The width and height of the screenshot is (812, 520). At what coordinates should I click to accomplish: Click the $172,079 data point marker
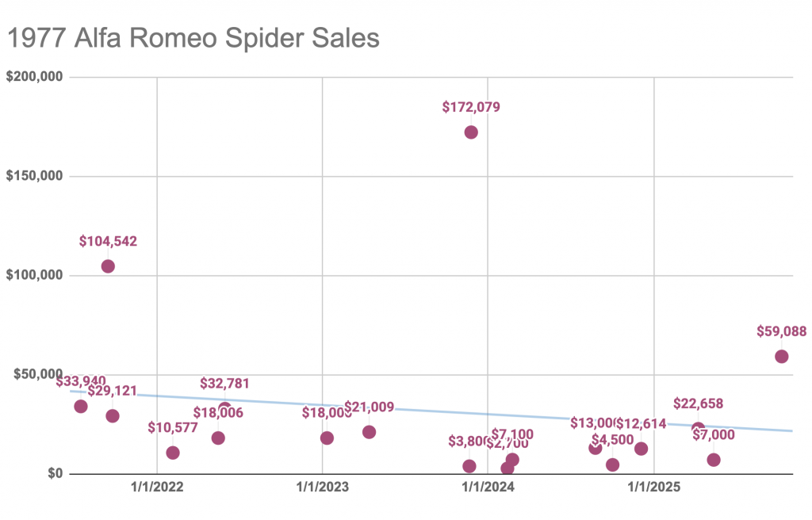(471, 132)
